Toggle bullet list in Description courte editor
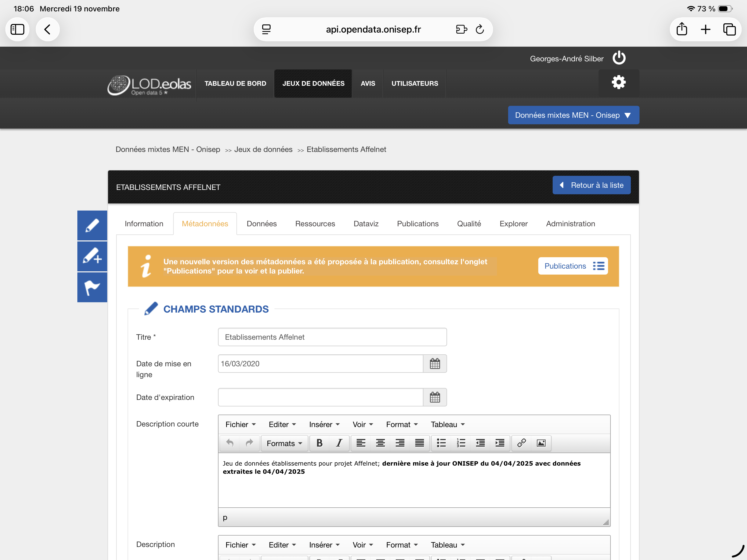 [441, 443]
